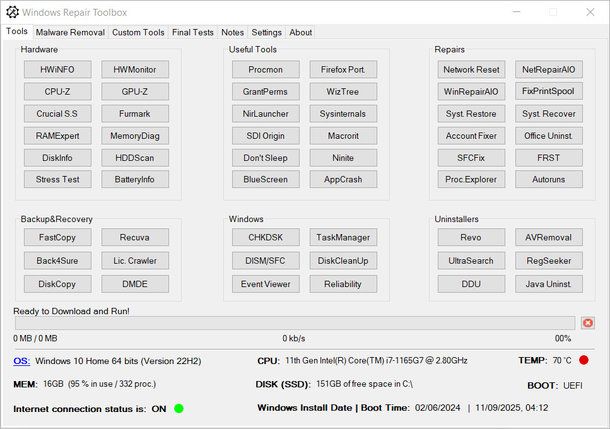This screenshot has width=610, height=429.
Task: Open RAMExpert
Action: click(x=58, y=136)
